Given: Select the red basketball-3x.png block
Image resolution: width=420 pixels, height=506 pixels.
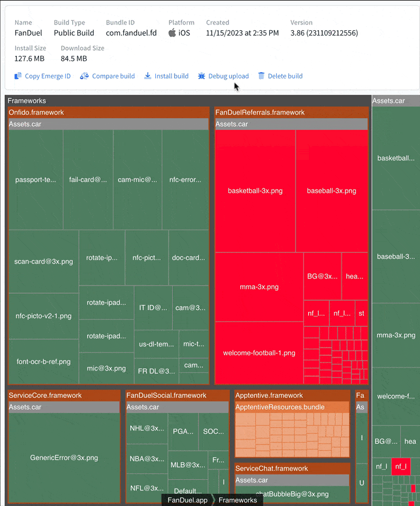Looking at the screenshot, I should coord(255,191).
